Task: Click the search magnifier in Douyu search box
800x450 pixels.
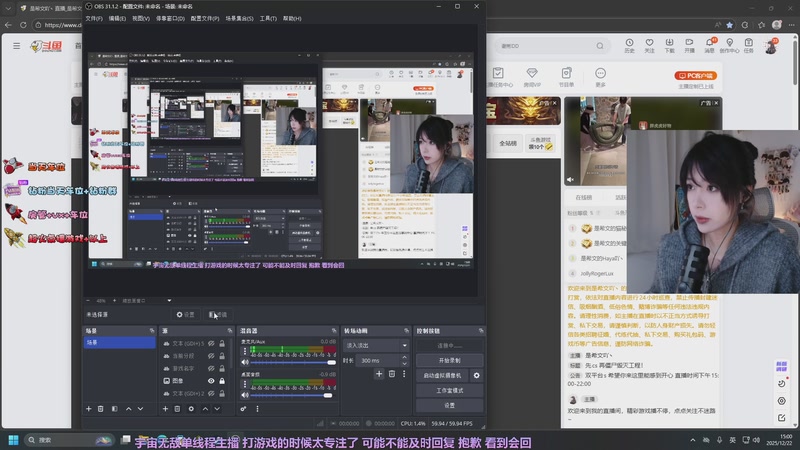Action: tap(600, 46)
